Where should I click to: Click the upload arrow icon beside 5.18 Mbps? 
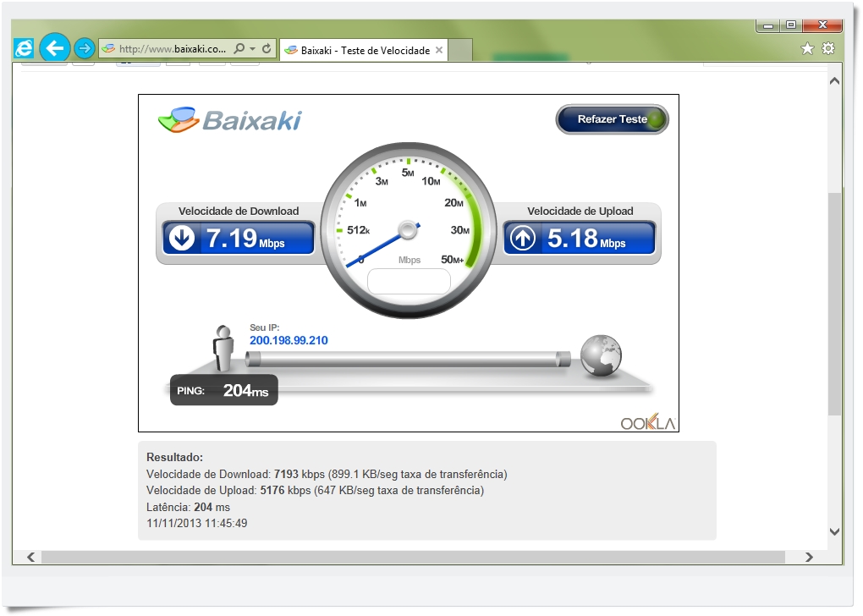point(523,238)
